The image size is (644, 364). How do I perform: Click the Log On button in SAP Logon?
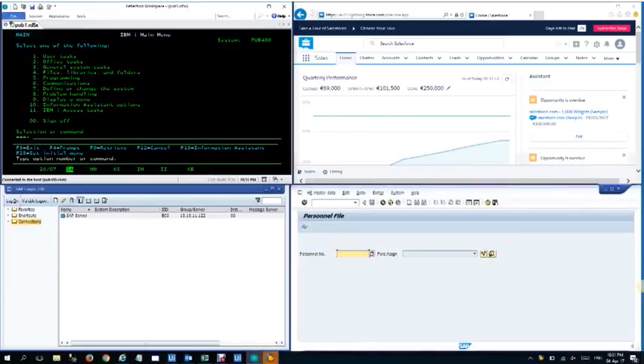(x=12, y=201)
